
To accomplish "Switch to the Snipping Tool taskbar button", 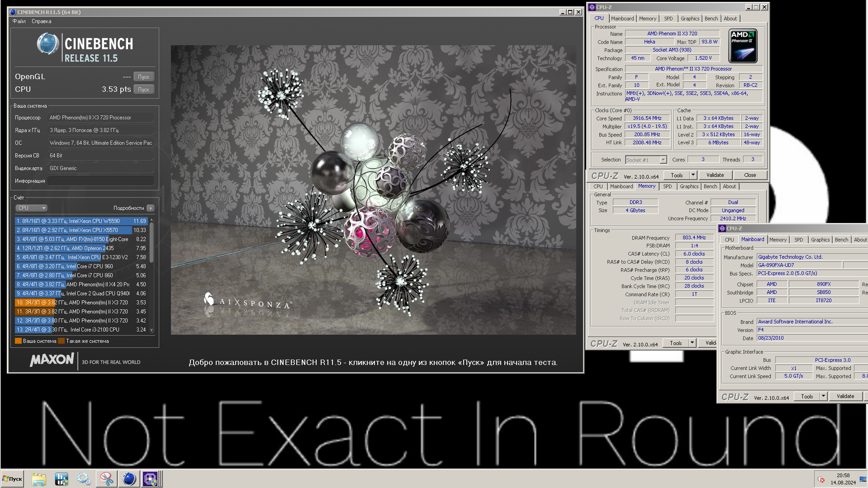I will [106, 479].
